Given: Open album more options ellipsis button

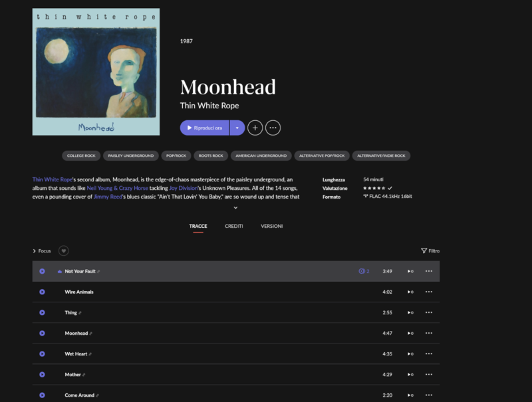Looking at the screenshot, I should pos(273,128).
